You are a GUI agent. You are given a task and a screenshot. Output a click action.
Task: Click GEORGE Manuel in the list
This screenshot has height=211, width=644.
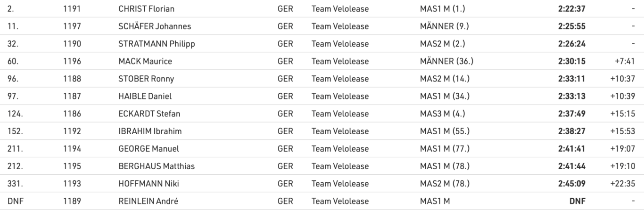149,149
